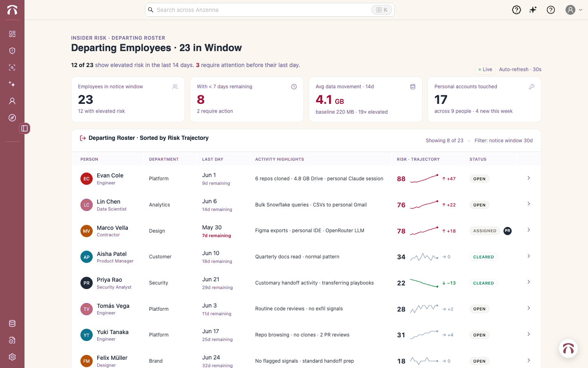Sort by ACTIVITY HIGHLIGHTS column header
Image resolution: width=588 pixels, height=368 pixels.
280,159
